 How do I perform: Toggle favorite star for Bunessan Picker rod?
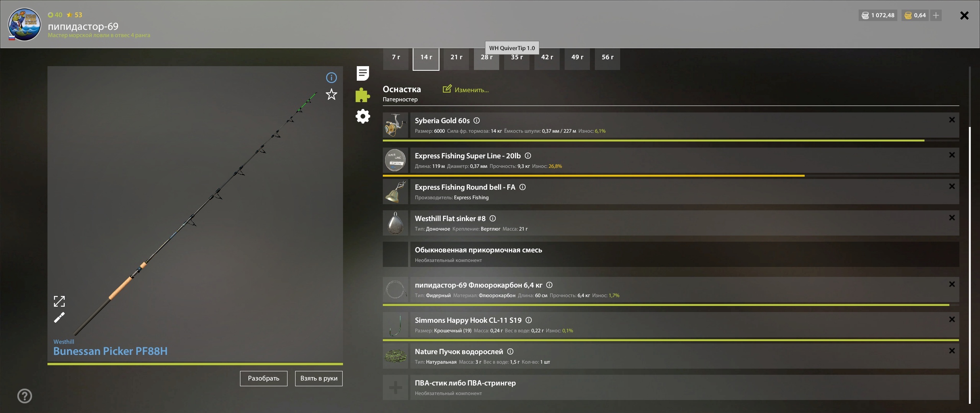coord(331,94)
